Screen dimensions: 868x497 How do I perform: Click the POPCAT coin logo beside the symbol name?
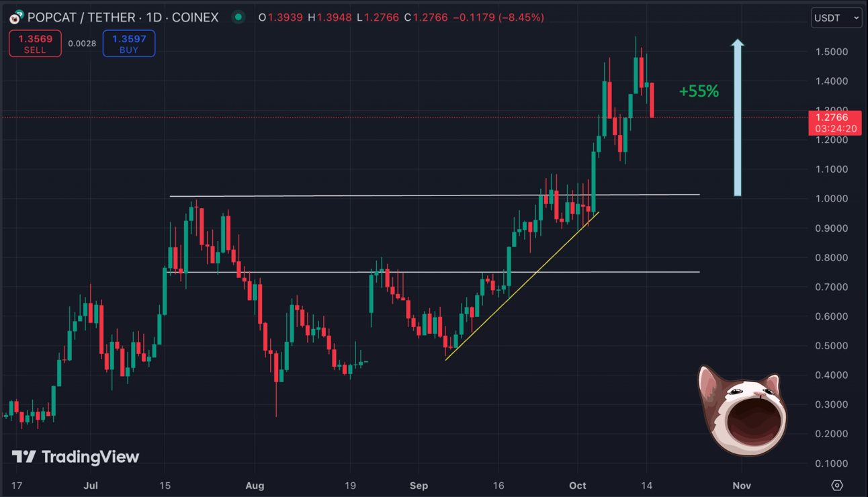[16, 17]
